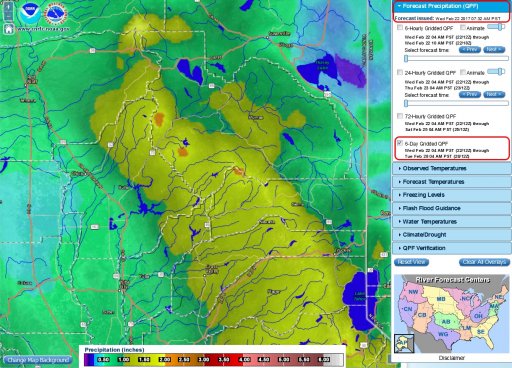This screenshot has height=368, width=512.
Task: Select OH region on River Forecast Centers map
Action: tap(478, 316)
